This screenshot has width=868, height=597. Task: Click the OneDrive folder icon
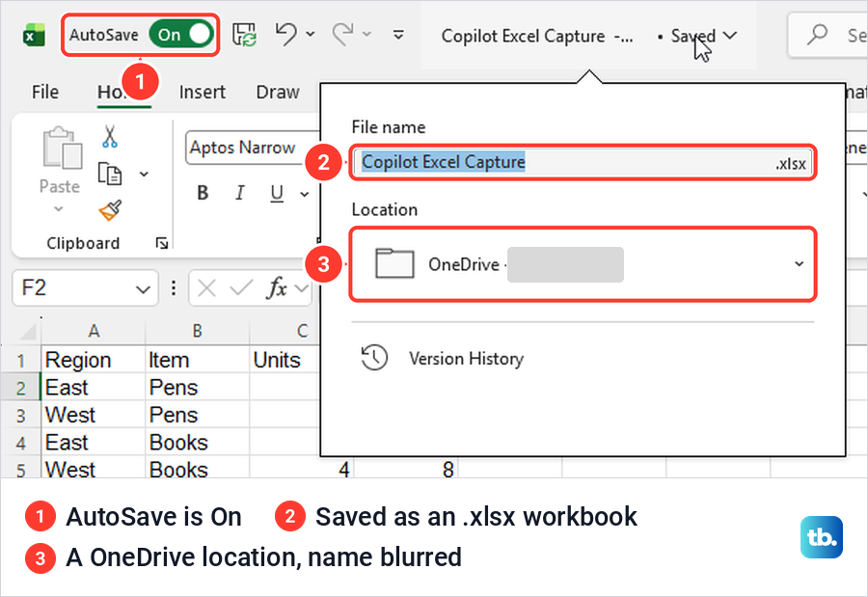(x=394, y=263)
